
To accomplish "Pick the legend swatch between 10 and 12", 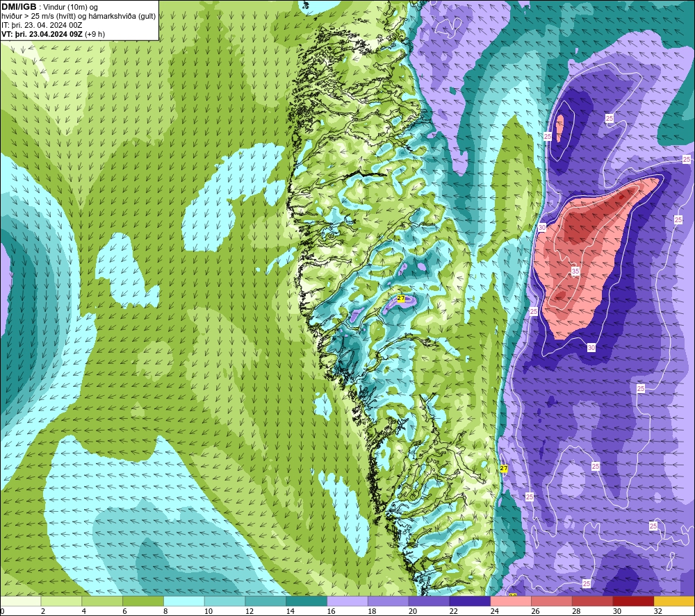I will pos(224,601).
